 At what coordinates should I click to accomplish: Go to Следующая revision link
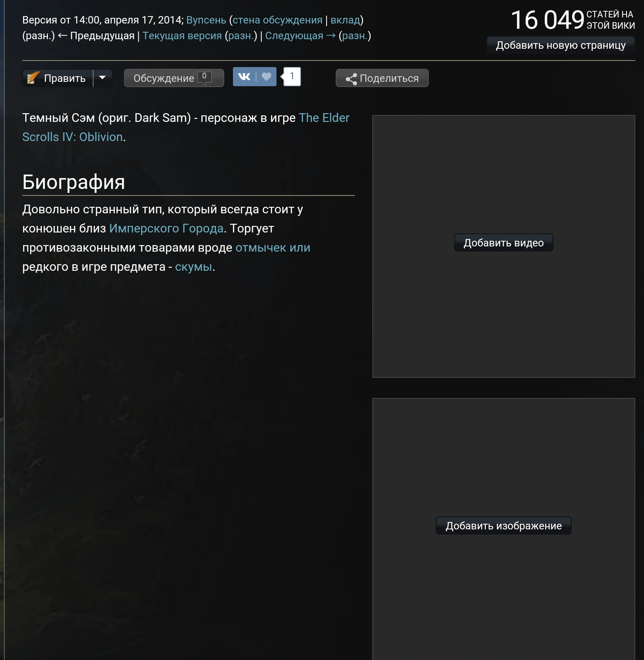click(300, 36)
